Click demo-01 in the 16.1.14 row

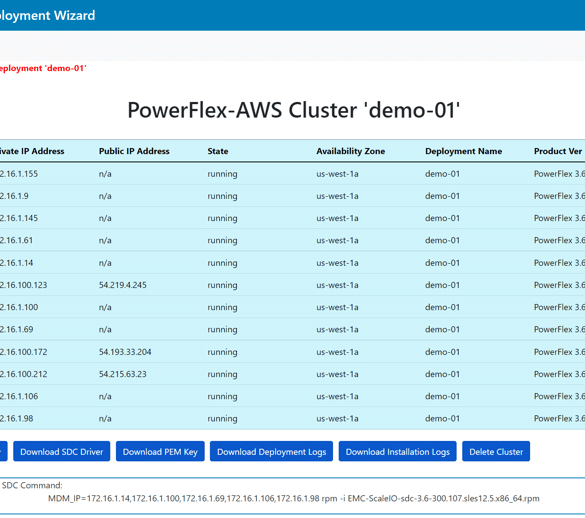pyautogui.click(x=442, y=263)
